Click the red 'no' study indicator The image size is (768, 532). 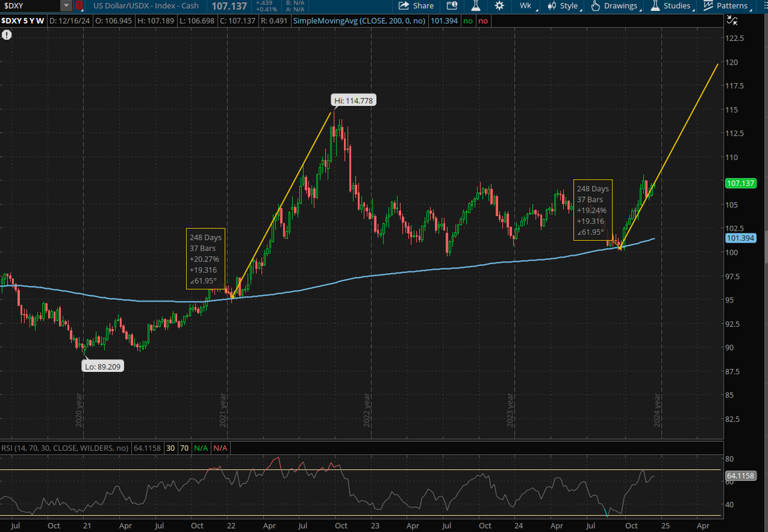point(483,21)
